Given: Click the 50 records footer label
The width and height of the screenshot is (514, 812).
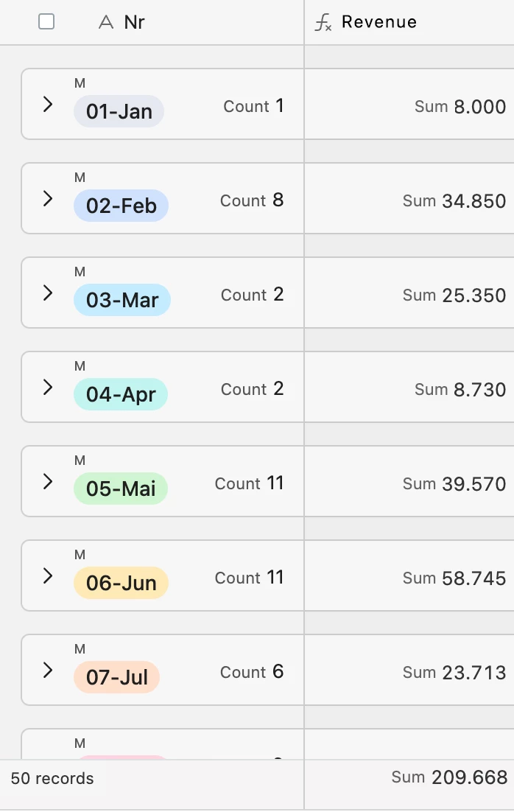Looking at the screenshot, I should 52,779.
